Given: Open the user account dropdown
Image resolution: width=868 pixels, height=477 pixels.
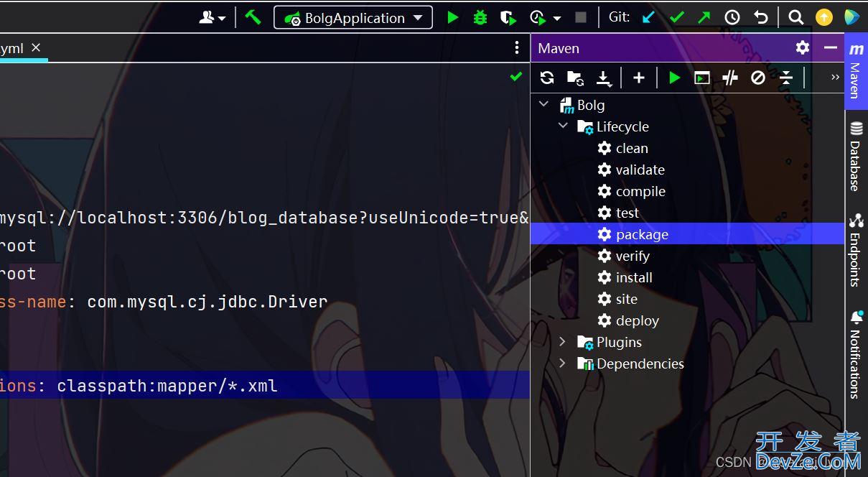Looking at the screenshot, I should (212, 17).
